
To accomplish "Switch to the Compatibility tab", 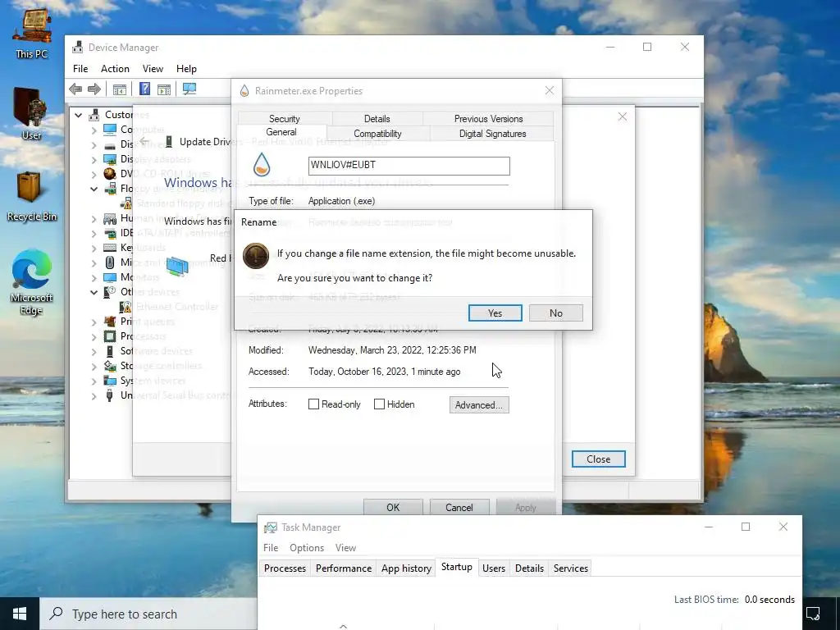I will tap(377, 134).
